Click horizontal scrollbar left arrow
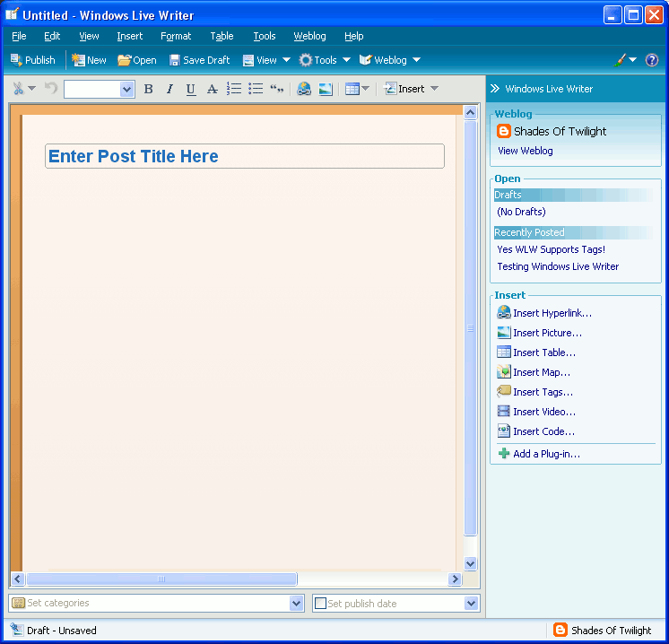 point(17,579)
